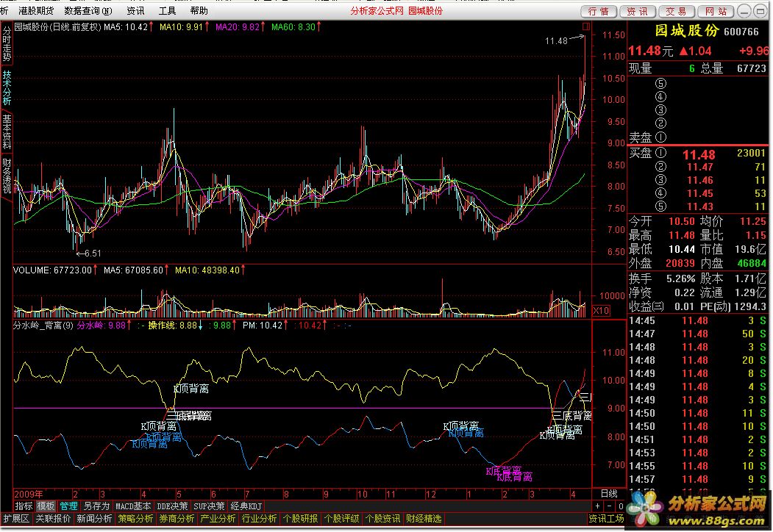Image resolution: width=773 pixels, height=532 pixels.
Task: Apply the DDE决策 template
Action: [x=172, y=506]
